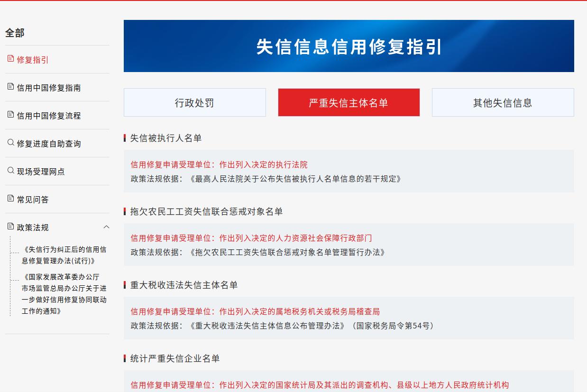Select the 严重失信主体名单 tab
This screenshot has height=392, width=587.
coord(349,103)
